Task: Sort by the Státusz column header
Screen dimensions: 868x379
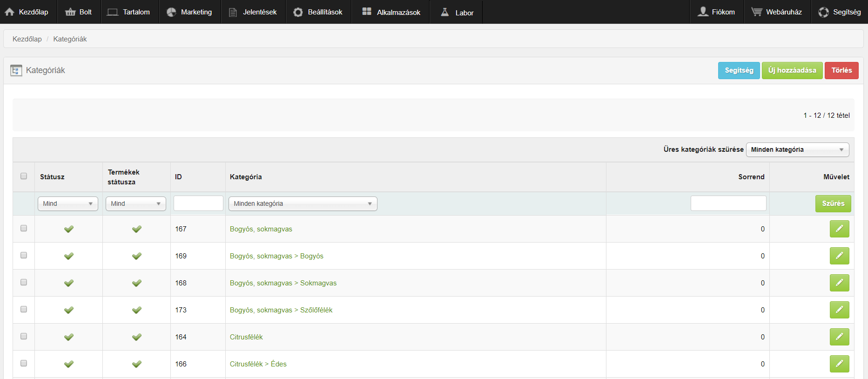Action: pos(52,177)
